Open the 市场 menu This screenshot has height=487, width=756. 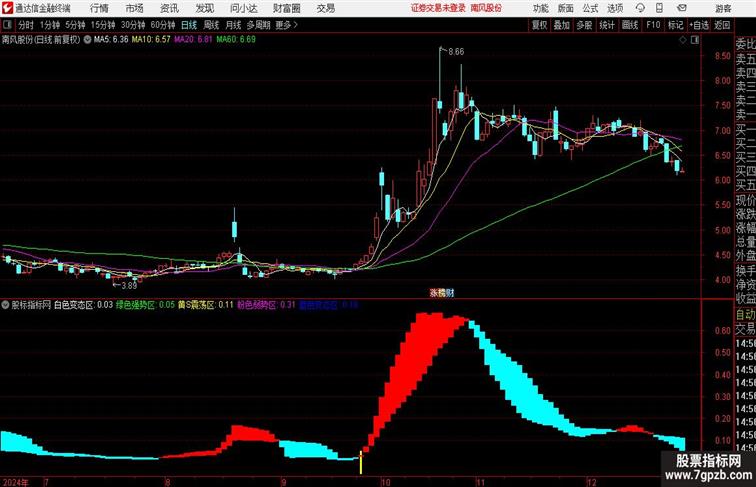coord(134,8)
